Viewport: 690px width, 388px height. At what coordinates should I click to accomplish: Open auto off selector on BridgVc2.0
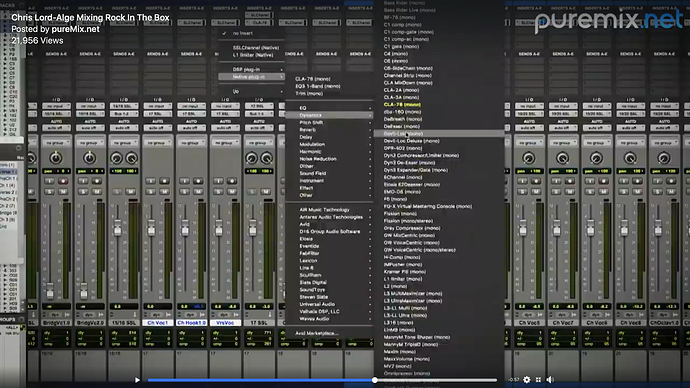90,128
